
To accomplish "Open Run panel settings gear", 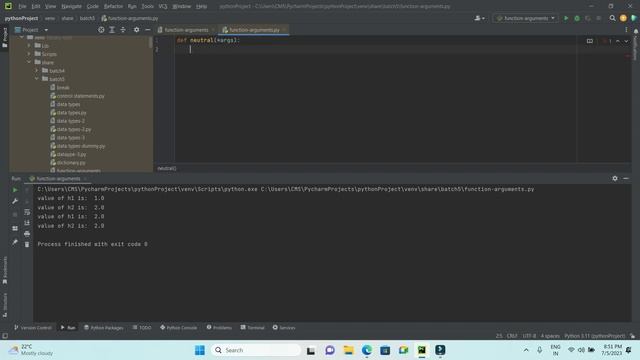I will [x=615, y=178].
